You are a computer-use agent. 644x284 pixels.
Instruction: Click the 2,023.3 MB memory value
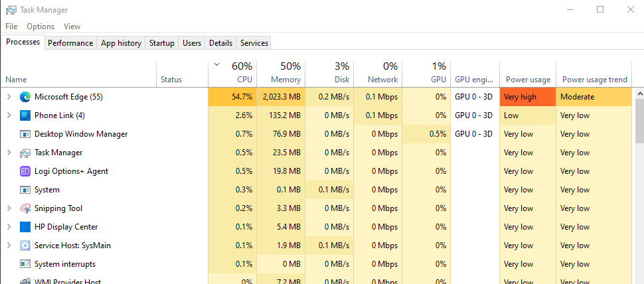(281, 97)
